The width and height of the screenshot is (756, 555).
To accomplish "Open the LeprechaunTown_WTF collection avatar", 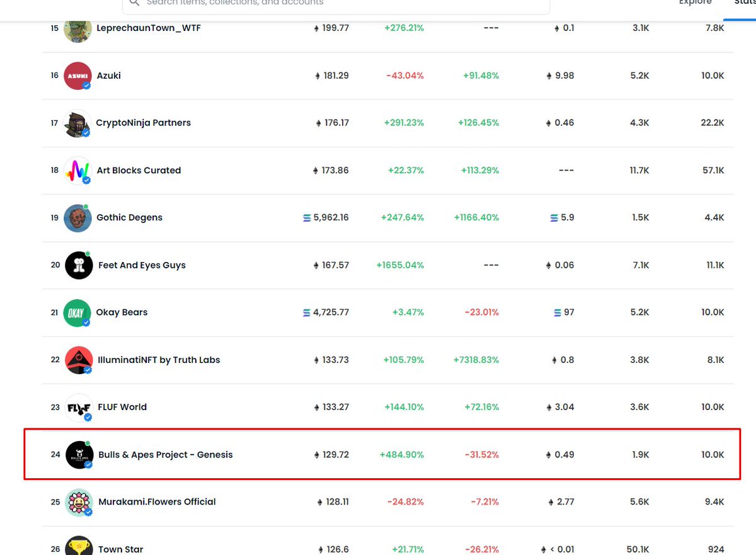I will [x=78, y=28].
